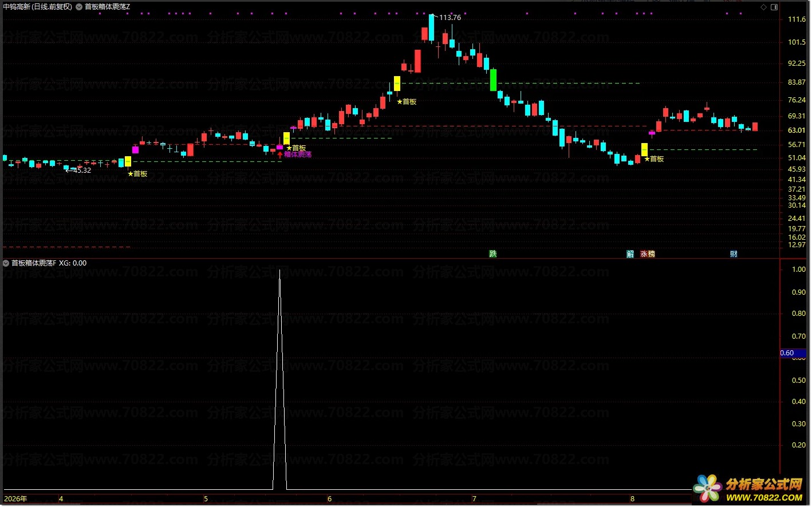This screenshot has height=507, width=812.
Task: Click the cyan 解 event marker
Action: click(x=630, y=254)
